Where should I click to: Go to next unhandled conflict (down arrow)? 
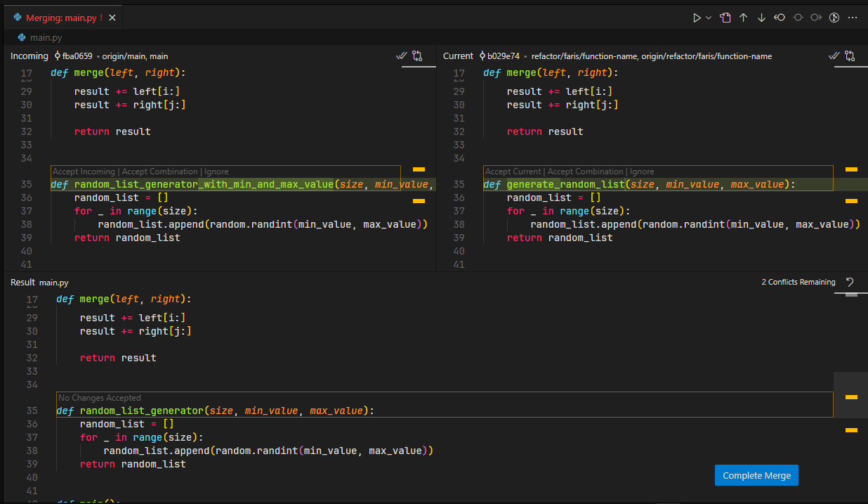tap(761, 18)
